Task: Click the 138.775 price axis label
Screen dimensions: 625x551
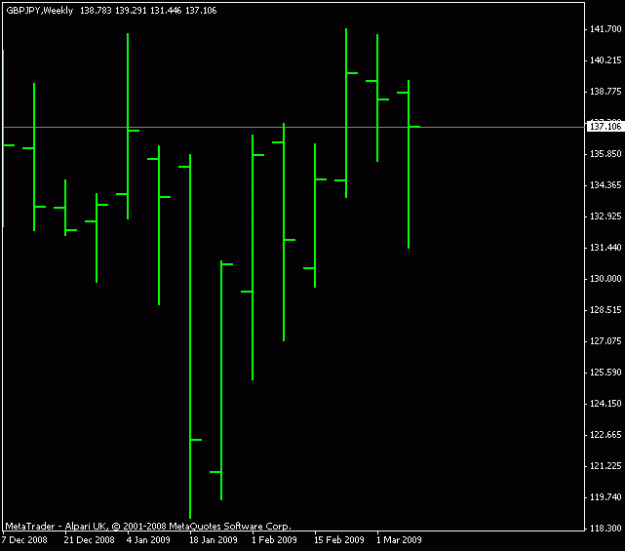Action: click(605, 92)
